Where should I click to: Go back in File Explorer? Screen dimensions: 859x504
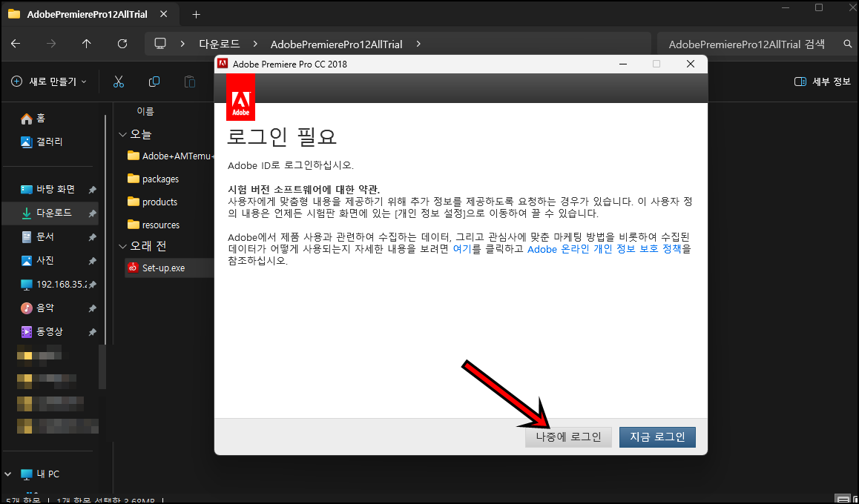pyautogui.click(x=16, y=44)
